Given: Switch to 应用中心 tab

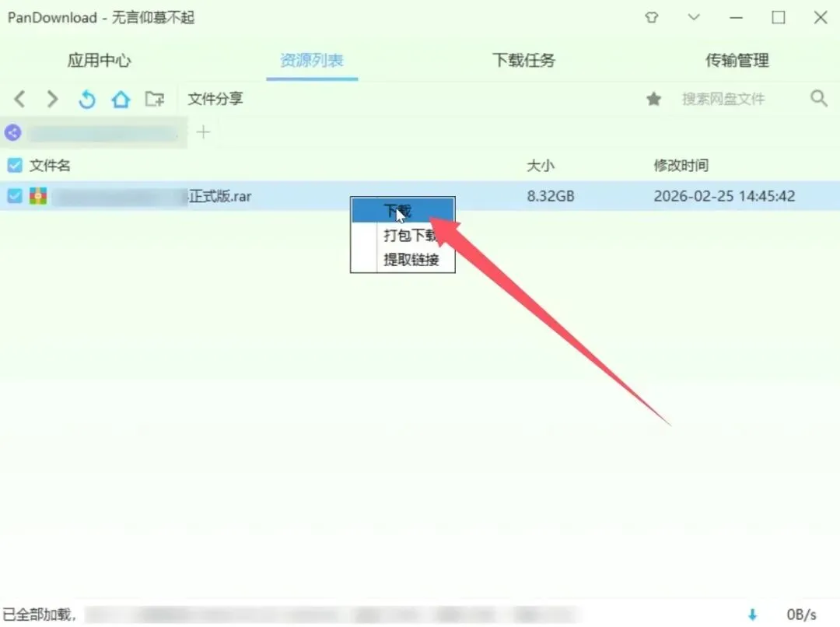Looking at the screenshot, I should [99, 60].
